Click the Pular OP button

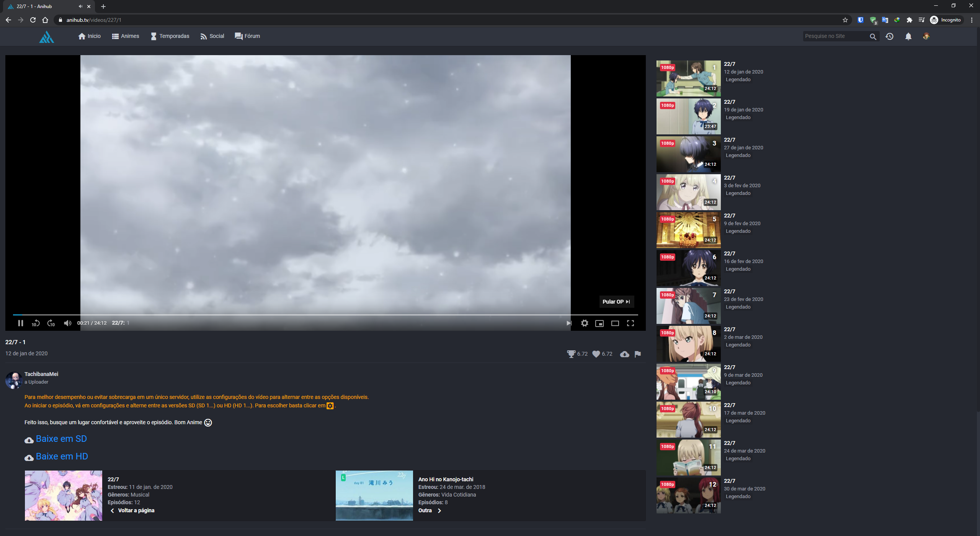click(616, 302)
